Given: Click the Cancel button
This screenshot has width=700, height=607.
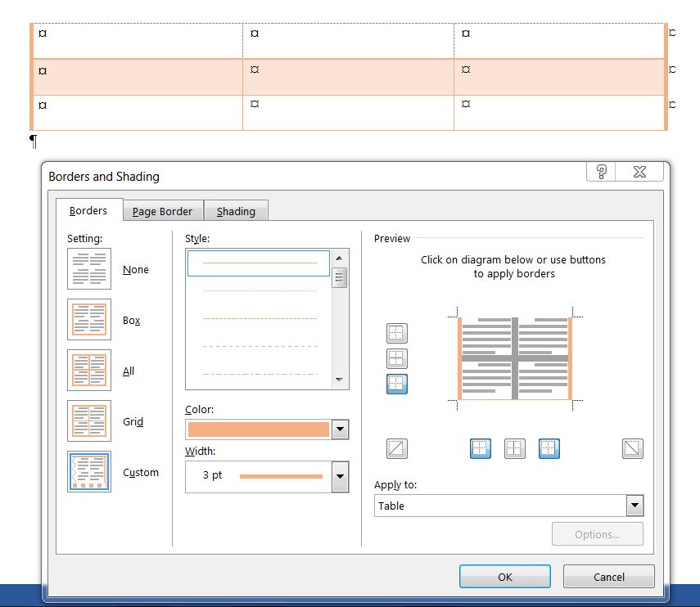Looking at the screenshot, I should pos(609,577).
